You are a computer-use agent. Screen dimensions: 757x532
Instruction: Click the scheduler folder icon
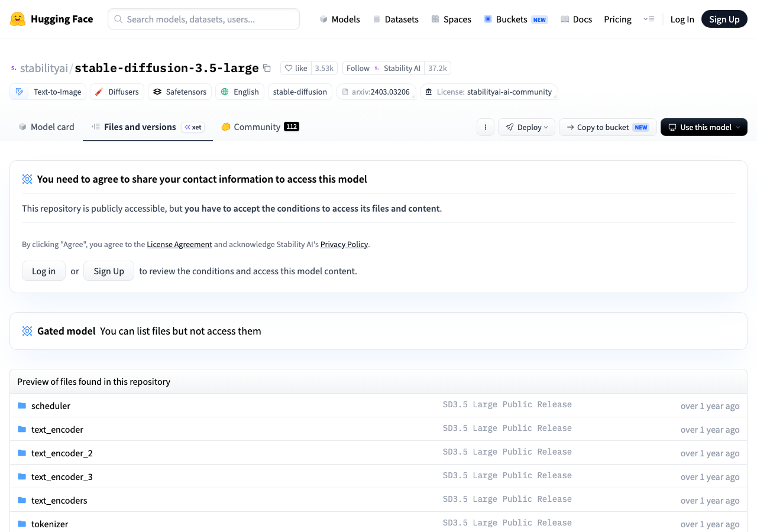[x=22, y=406]
